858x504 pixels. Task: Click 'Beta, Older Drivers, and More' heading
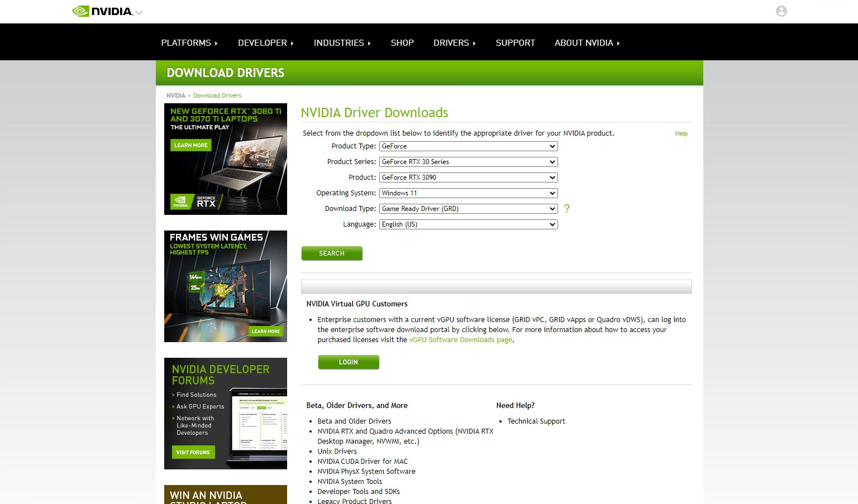pos(357,406)
